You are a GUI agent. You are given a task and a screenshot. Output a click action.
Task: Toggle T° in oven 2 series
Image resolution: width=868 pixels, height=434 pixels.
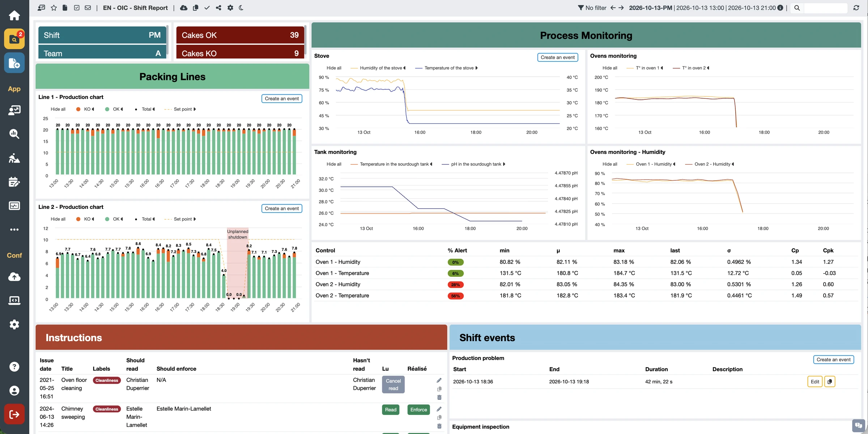tap(691, 68)
